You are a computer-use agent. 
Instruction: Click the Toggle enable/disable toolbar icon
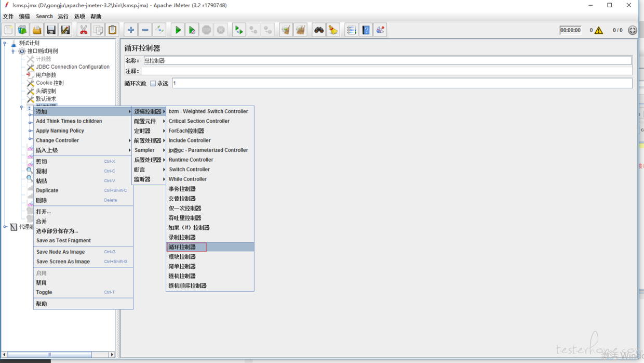[159, 30]
